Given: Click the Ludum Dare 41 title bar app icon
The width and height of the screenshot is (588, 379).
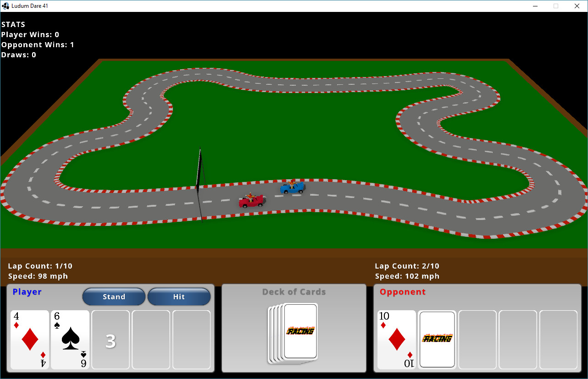Looking at the screenshot, I should coord(6,6).
